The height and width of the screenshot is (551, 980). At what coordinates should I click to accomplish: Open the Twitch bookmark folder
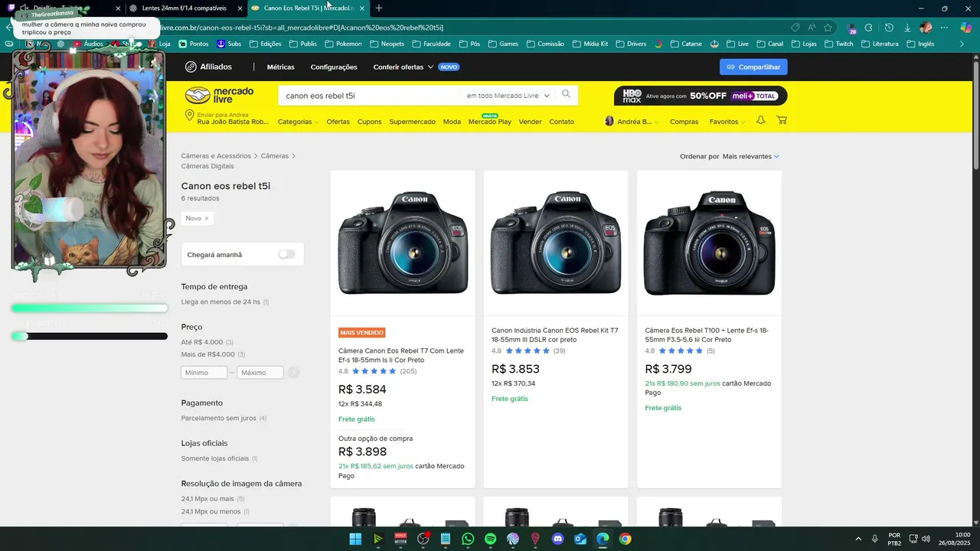click(x=838, y=44)
